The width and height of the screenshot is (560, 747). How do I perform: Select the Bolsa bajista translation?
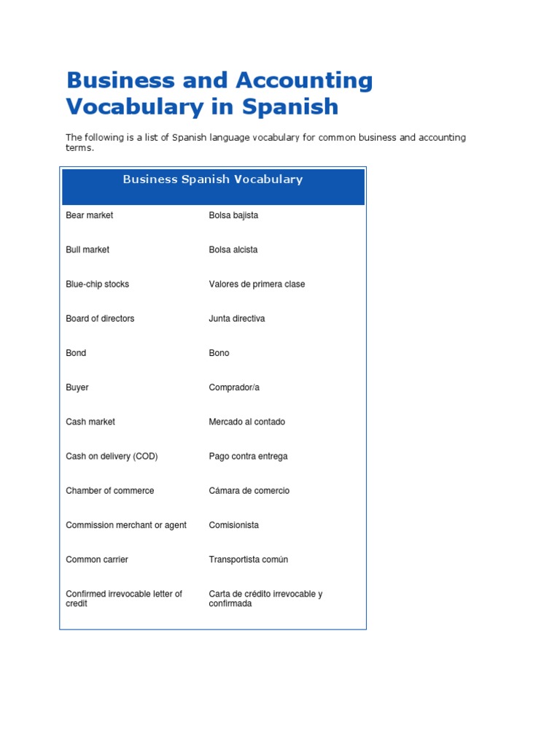[233, 215]
